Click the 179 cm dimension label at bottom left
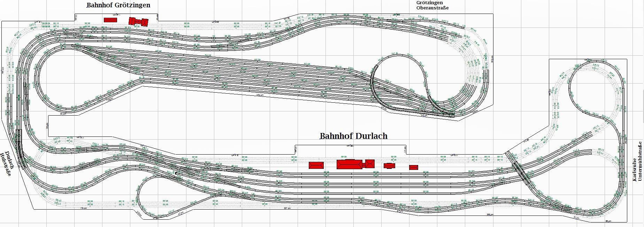644x227 pixels. pos(84,208)
